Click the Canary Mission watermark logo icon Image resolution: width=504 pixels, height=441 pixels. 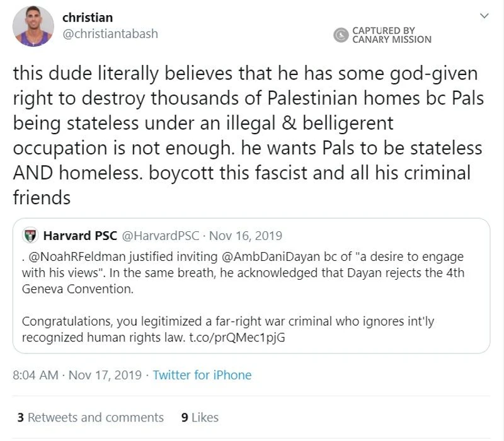[x=341, y=35]
